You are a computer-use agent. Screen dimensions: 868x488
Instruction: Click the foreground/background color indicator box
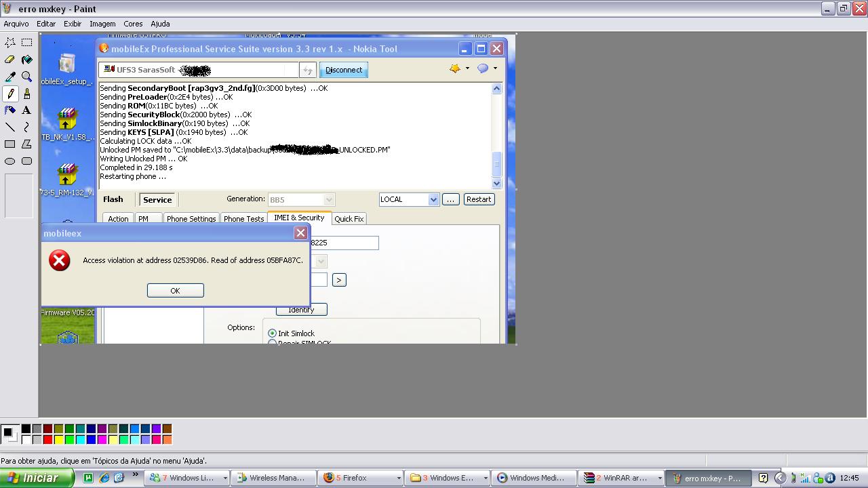[x=9, y=434]
